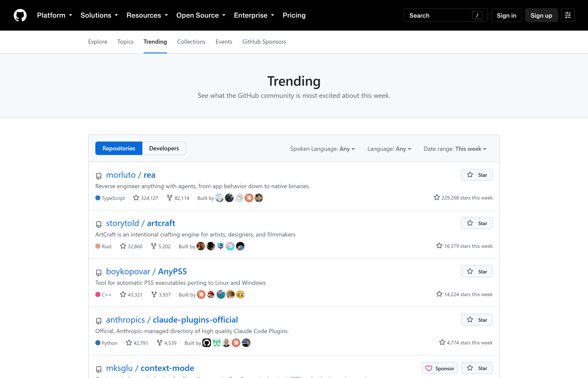Click the forks count 82,114 for rea

pos(178,198)
